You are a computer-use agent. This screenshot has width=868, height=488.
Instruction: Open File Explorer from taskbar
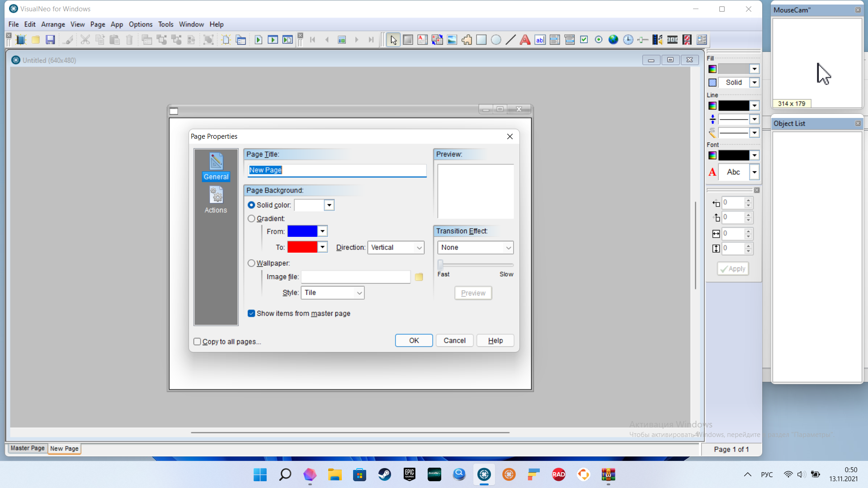(x=335, y=475)
